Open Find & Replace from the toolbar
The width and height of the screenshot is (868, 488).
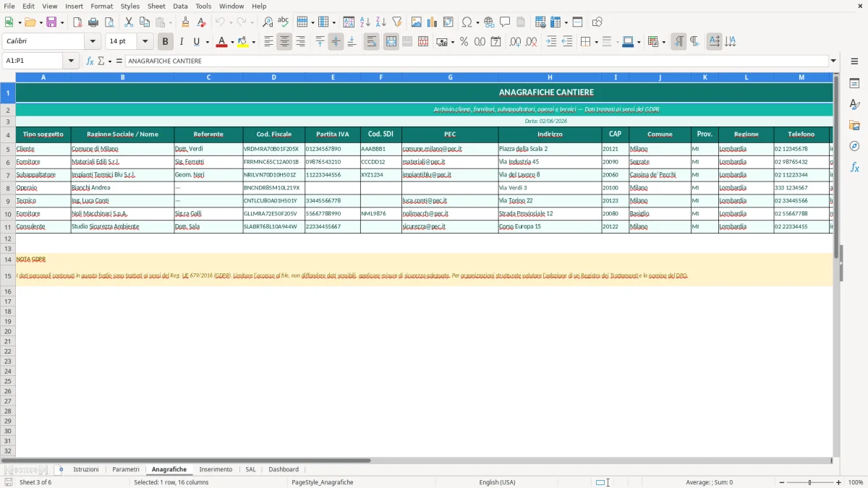(268, 22)
